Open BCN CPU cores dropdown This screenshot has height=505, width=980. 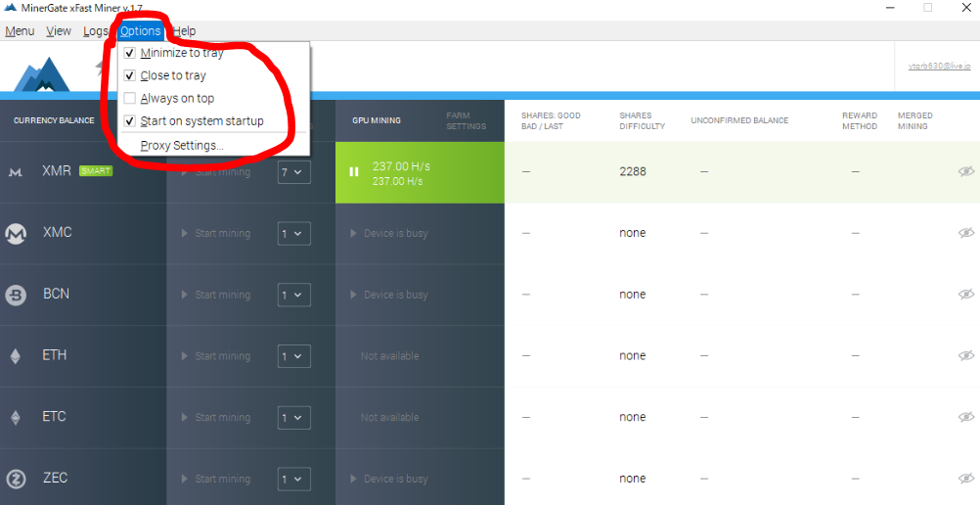point(293,295)
